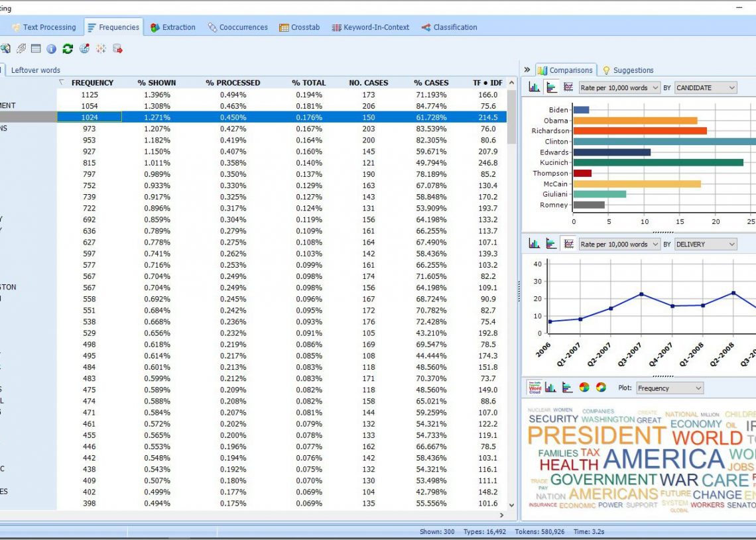
Task: Click the green refresh arrows toolbar icon
Action: [68, 48]
